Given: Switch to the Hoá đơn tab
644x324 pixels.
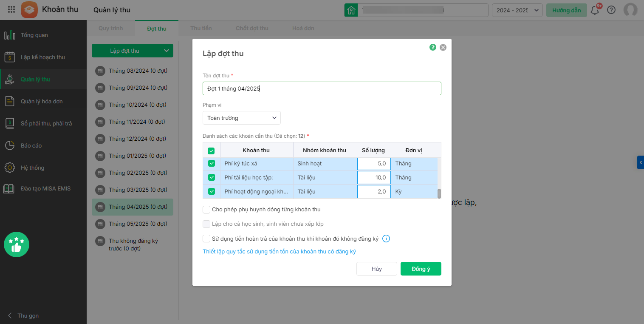Looking at the screenshot, I should 303,28.
